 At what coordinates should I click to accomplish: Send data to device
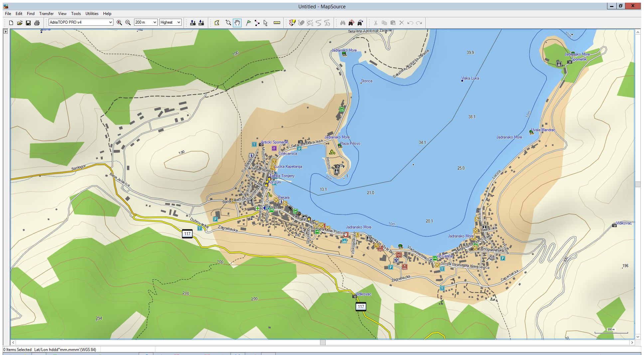click(193, 23)
